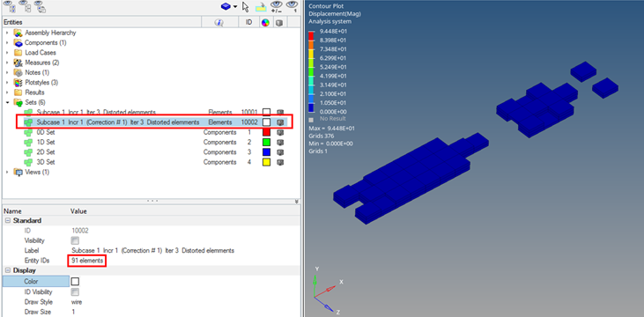Viewport: 644px width, 317px height.
Task: Click the 91 elements Entity IDs value
Action: [87, 261]
